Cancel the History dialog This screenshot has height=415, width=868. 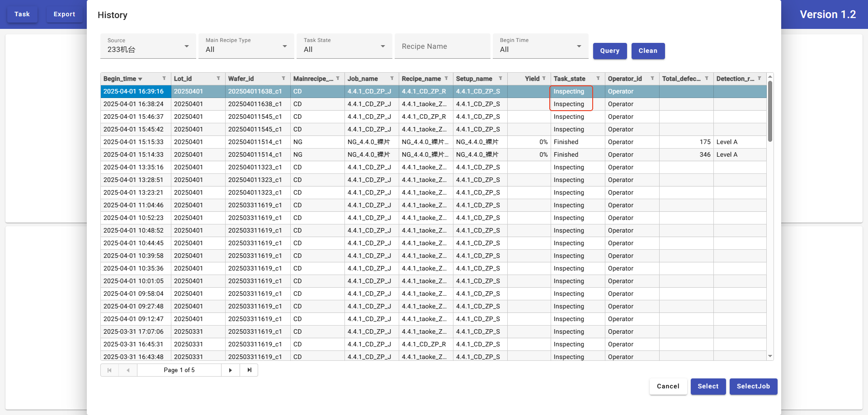tap(668, 387)
